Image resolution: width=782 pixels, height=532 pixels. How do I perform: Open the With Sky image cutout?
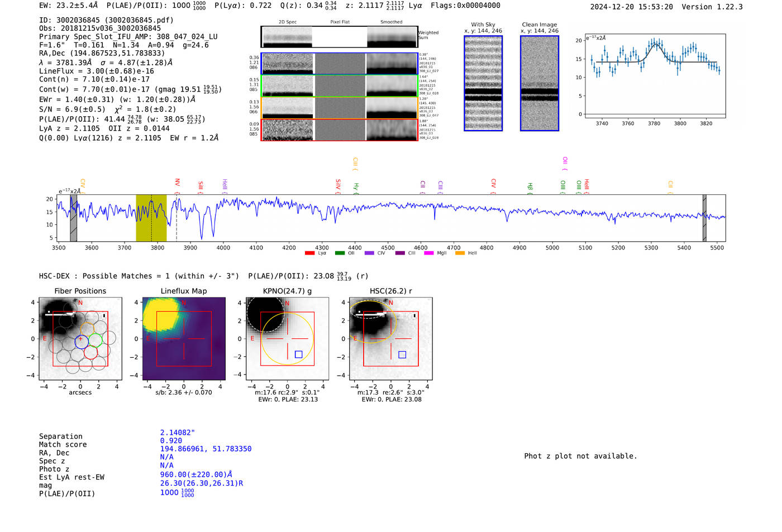[x=483, y=83]
